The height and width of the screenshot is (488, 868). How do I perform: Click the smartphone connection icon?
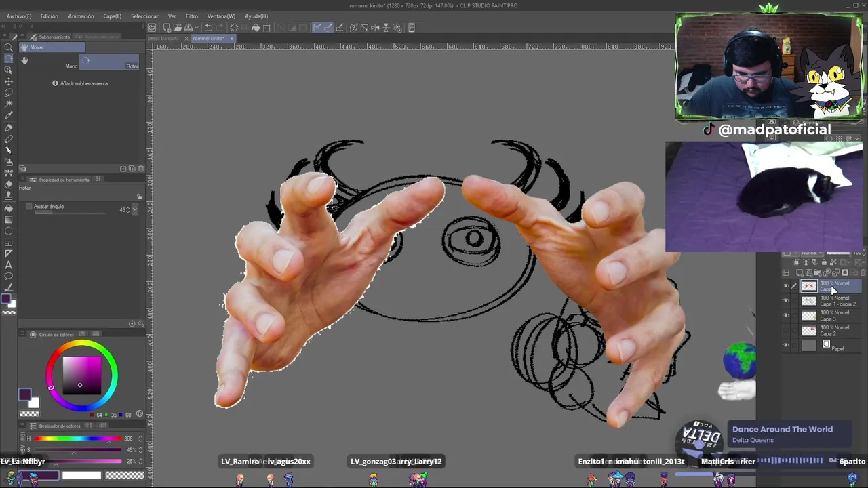[x=412, y=28]
